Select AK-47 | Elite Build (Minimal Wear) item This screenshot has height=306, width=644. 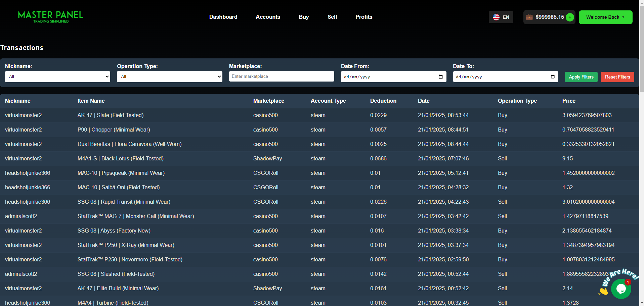[x=118, y=288]
